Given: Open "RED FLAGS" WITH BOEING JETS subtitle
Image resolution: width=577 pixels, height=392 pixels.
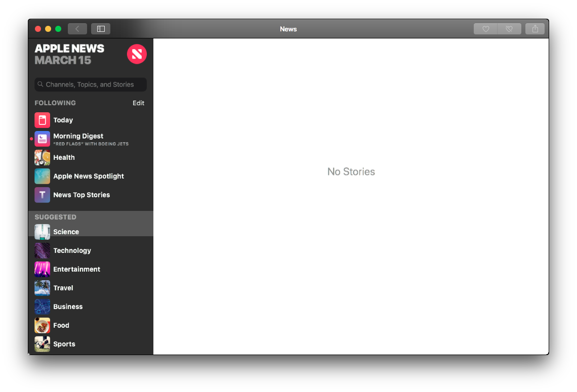Looking at the screenshot, I should click(x=91, y=144).
